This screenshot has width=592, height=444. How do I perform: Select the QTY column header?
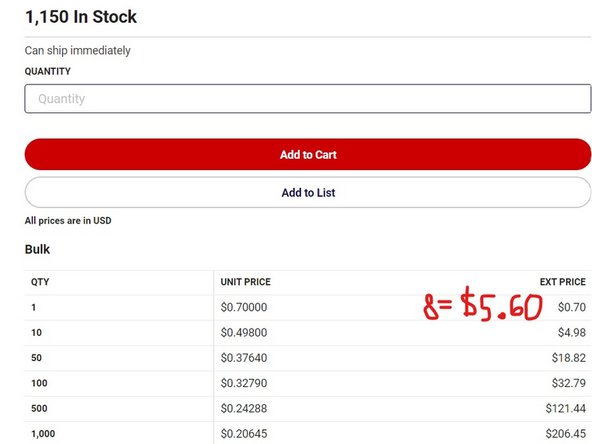coord(40,282)
